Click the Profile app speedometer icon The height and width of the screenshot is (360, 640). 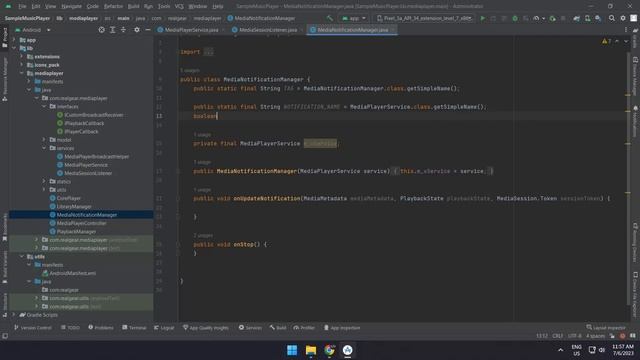tap(537, 18)
